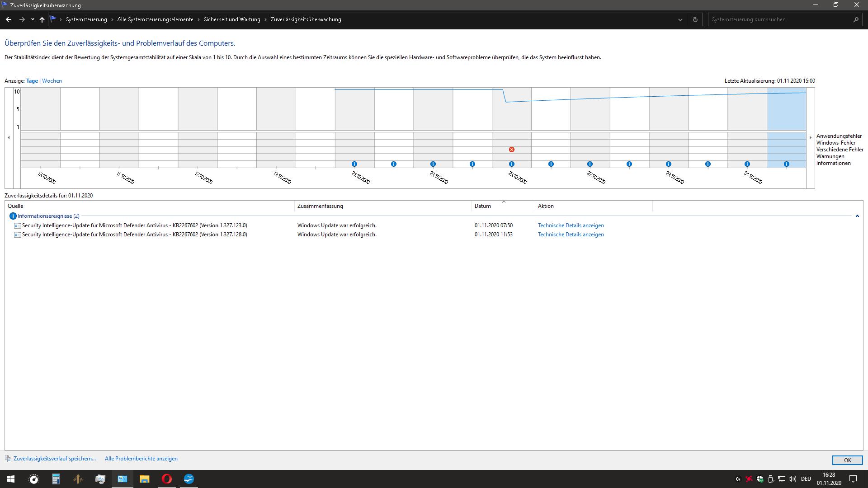This screenshot has width=868, height=488.
Task: Click the information icon in highlighted 01.11.2020 column
Action: coord(786,164)
